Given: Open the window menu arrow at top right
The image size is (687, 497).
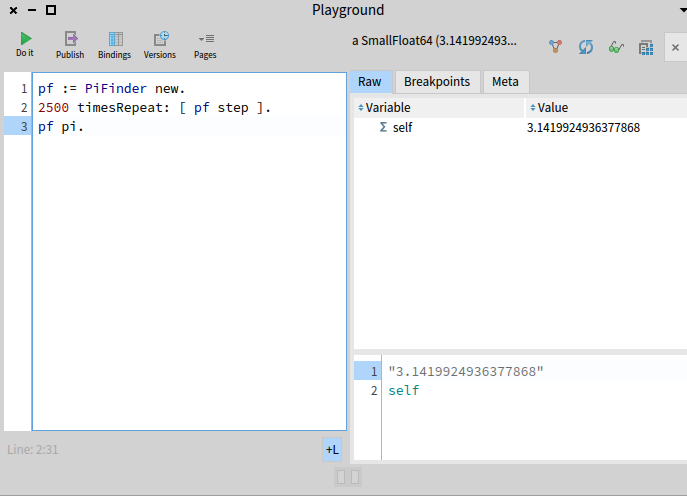Looking at the screenshot, I should 683,10.
